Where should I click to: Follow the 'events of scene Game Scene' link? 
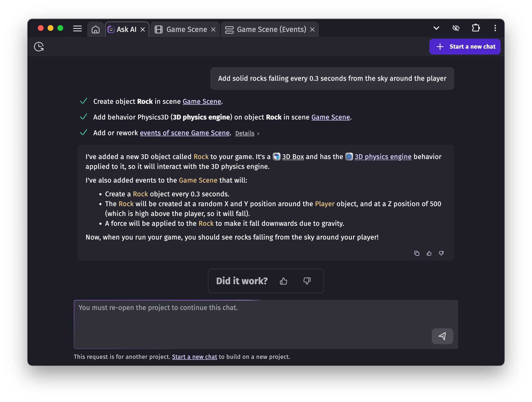click(185, 133)
